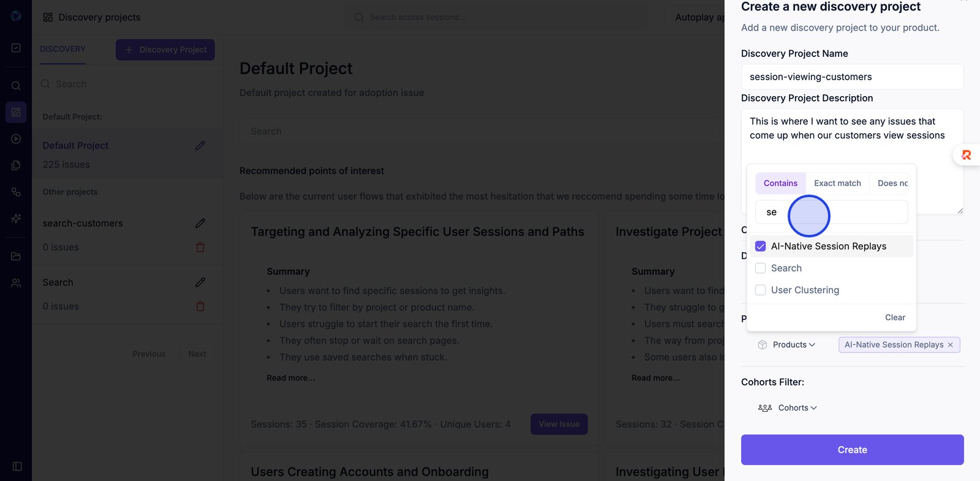Click Clear in the filter popup

pos(895,318)
